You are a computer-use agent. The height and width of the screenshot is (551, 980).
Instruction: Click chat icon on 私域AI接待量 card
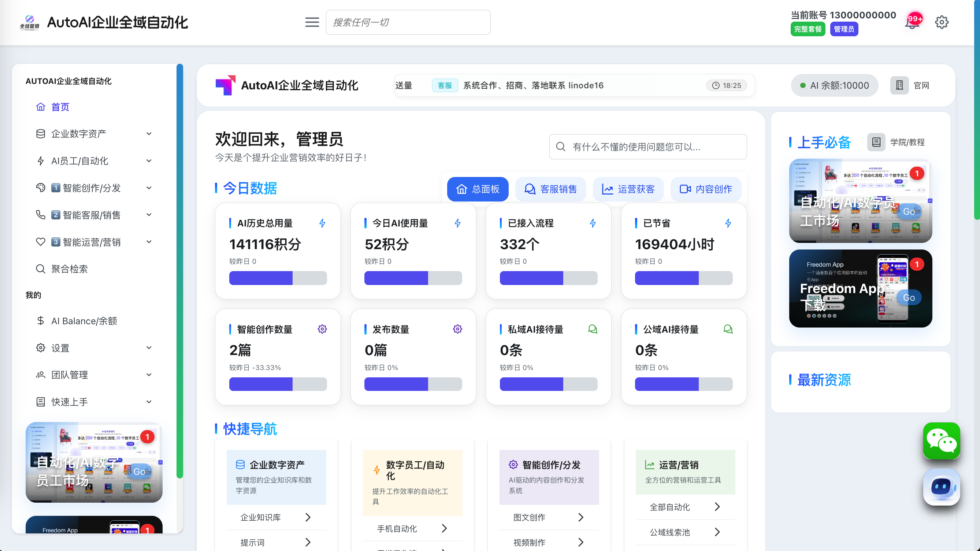pyautogui.click(x=592, y=329)
